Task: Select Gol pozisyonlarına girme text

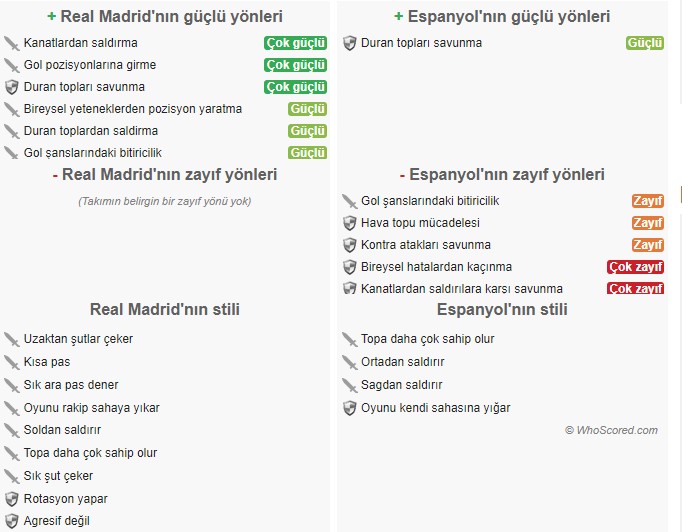Action: coord(90,65)
